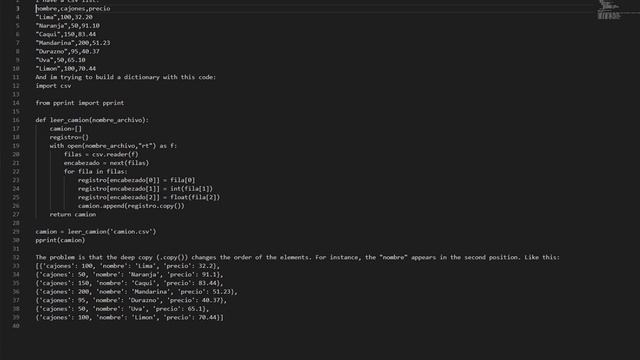Click header text "nombre,cajones,precio"
640x360 pixels.
[x=73, y=8]
